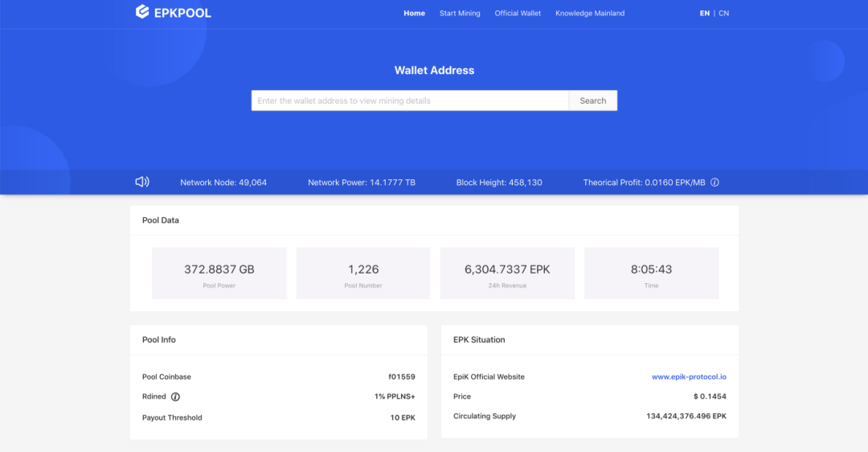Click the 8:05:43 Time card
Screen dimensions: 868x452
[652, 273]
